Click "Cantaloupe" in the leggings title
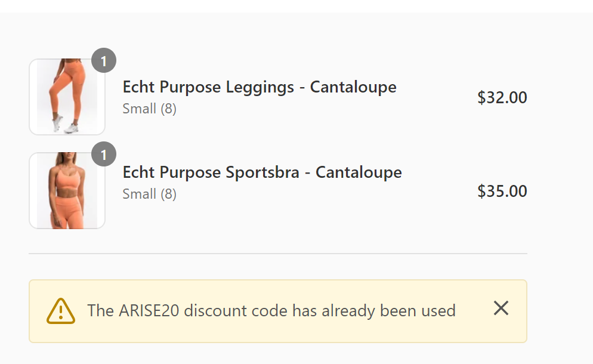 coord(353,87)
